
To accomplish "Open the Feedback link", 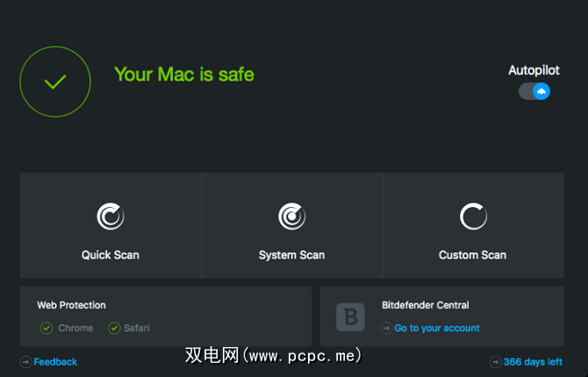I will point(55,361).
